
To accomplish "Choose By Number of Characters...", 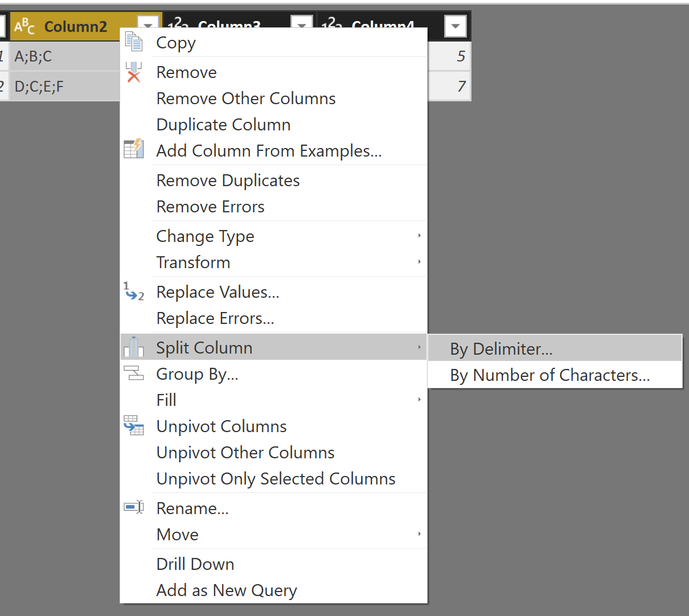I will click(x=555, y=375).
